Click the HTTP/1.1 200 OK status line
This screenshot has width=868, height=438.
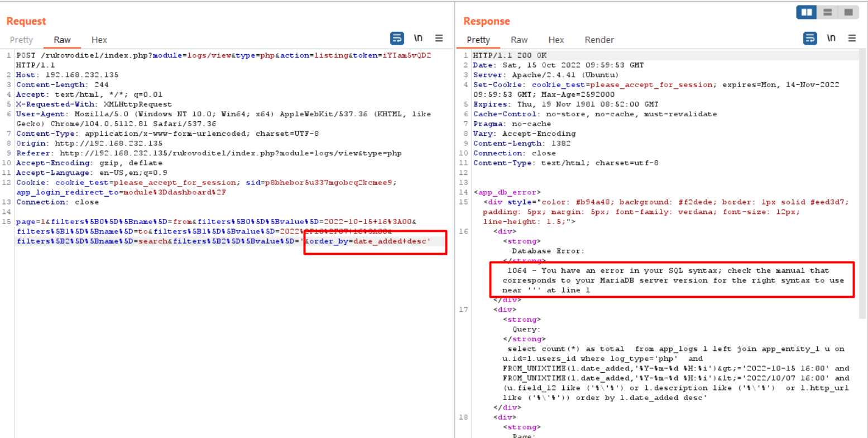point(510,55)
